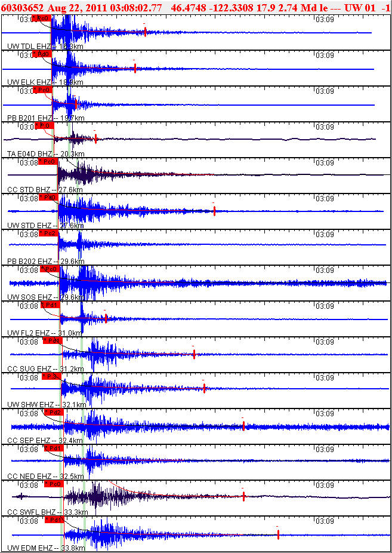The height and width of the screenshot is (553, 392).
Task: Click the red Pd1 pick flag on UW FL2 trace
Action: 50,305
